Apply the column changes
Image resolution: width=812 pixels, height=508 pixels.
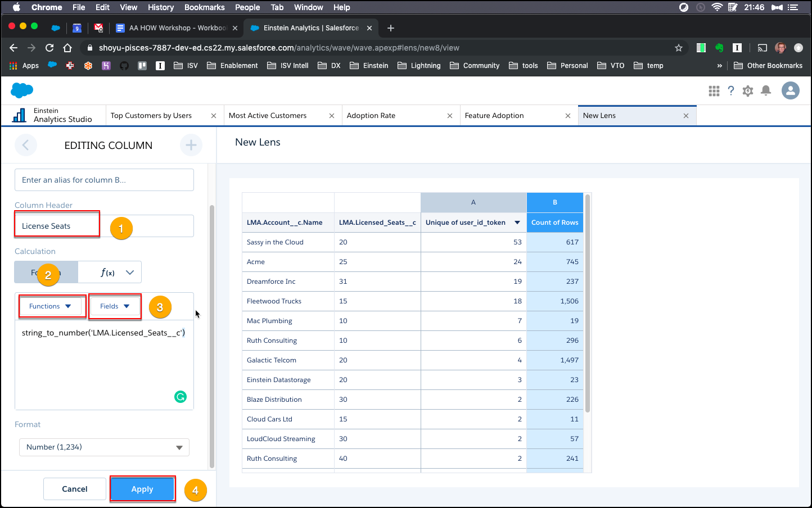pyautogui.click(x=142, y=489)
